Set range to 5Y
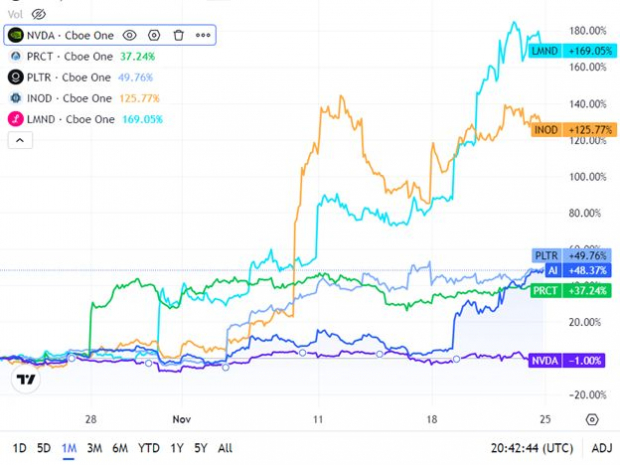This screenshot has height=465, width=620. (199, 447)
